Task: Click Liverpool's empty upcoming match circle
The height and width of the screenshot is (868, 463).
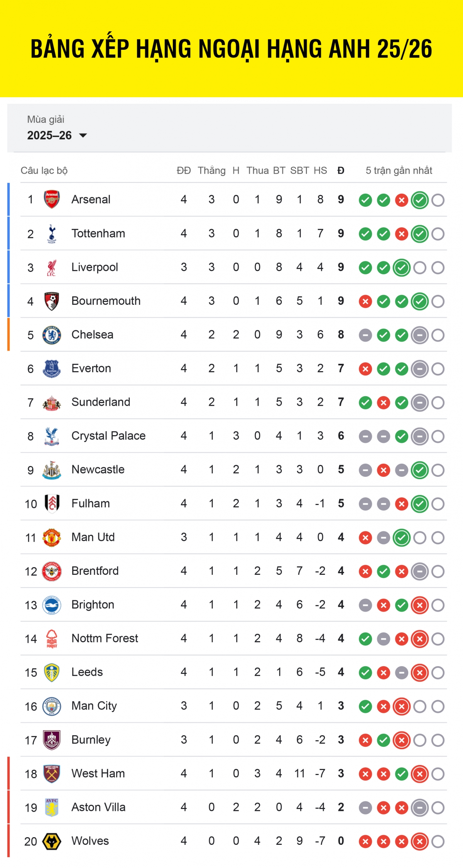Action: [x=420, y=268]
